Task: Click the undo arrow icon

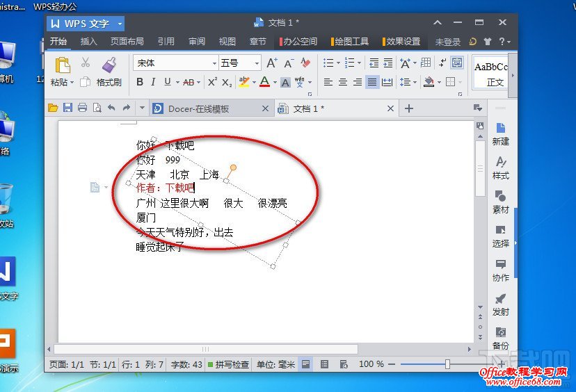Action: pos(111,108)
